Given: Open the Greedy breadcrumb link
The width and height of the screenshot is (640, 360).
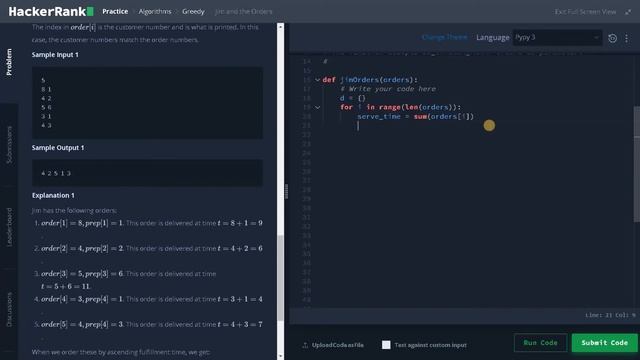Looking at the screenshot, I should 193,11.
